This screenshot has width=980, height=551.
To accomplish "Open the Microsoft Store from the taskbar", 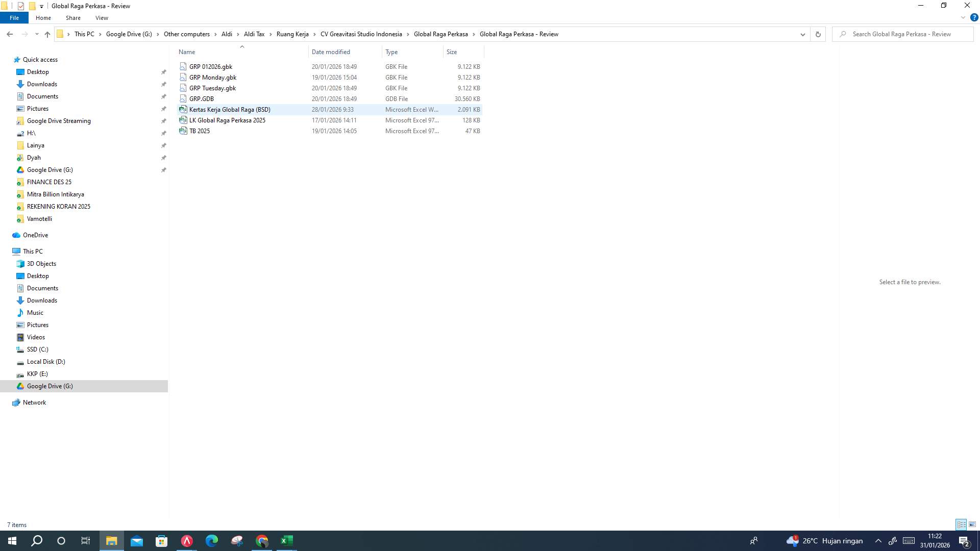I will pos(161,541).
